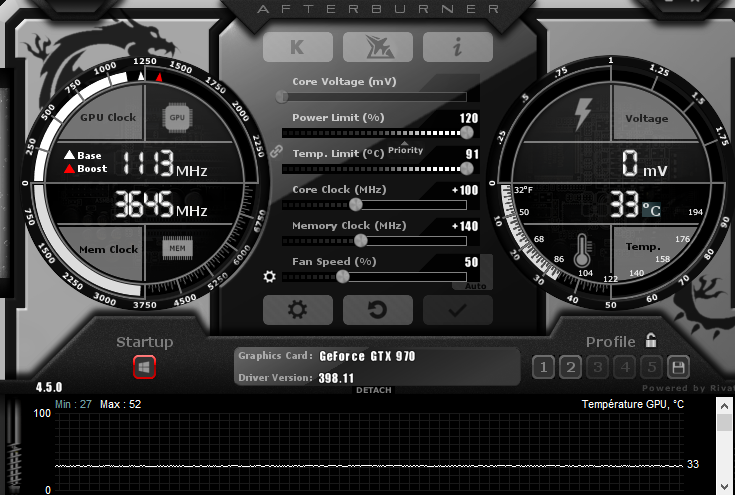Viewport: 735px width, 495px height.
Task: Click the lightning bolt voltage icon
Action: click(583, 114)
